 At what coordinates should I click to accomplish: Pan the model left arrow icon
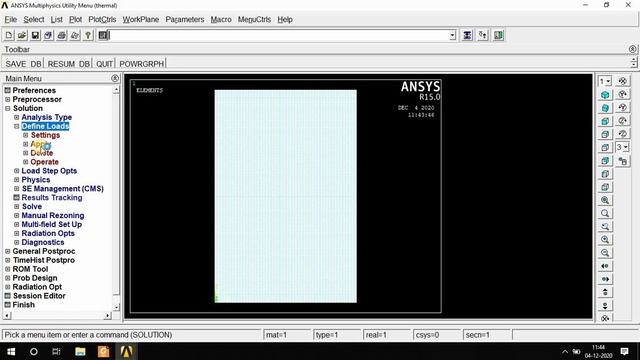point(605,266)
